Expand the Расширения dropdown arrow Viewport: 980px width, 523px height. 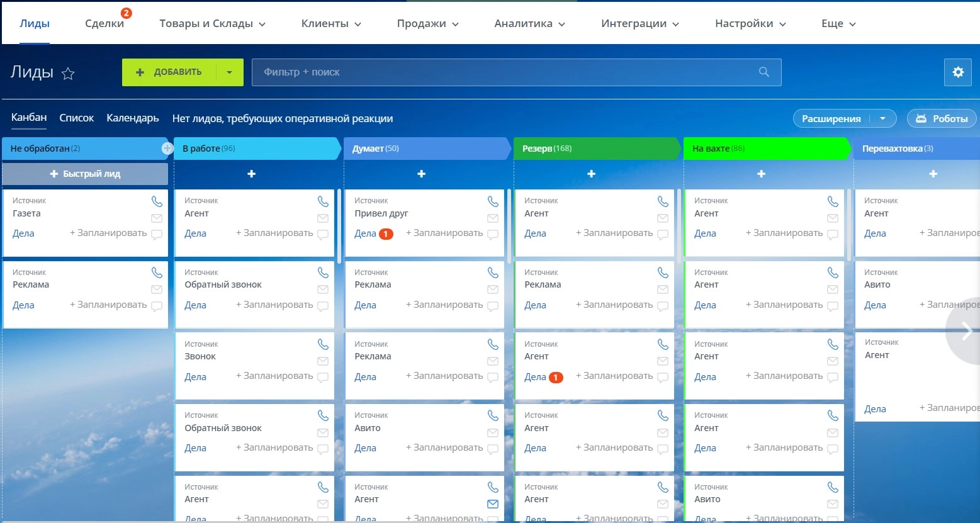click(882, 119)
